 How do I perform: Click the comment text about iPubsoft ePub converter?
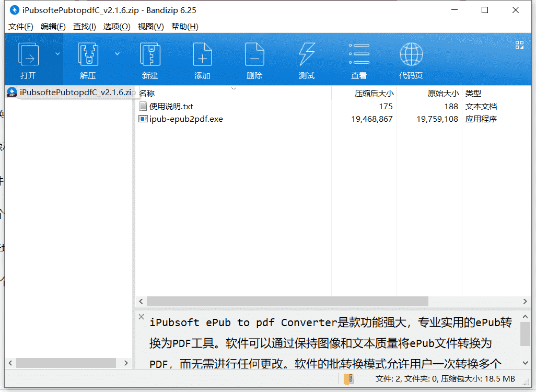[331, 343]
